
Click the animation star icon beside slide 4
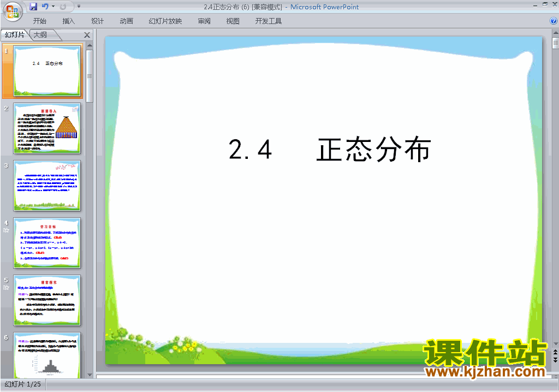click(6, 230)
